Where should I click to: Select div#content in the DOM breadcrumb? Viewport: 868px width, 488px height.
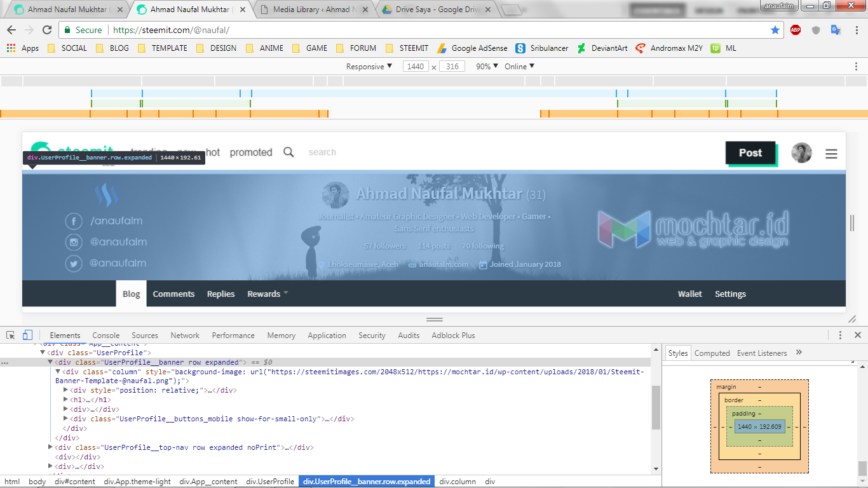tap(75, 482)
